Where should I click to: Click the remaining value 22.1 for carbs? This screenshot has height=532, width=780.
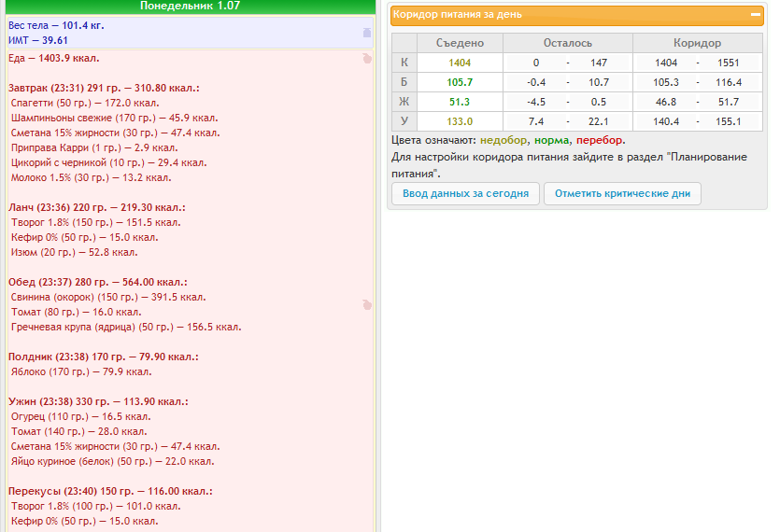[599, 120]
